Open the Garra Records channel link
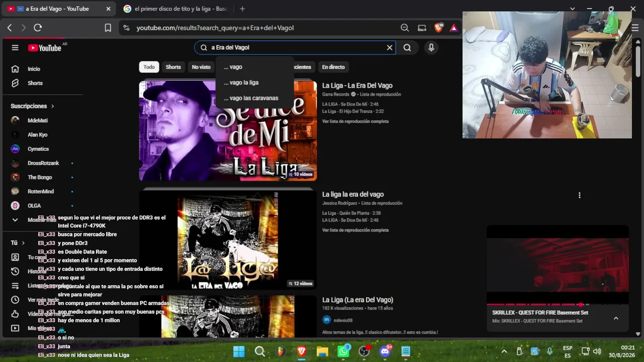 pos(336,95)
